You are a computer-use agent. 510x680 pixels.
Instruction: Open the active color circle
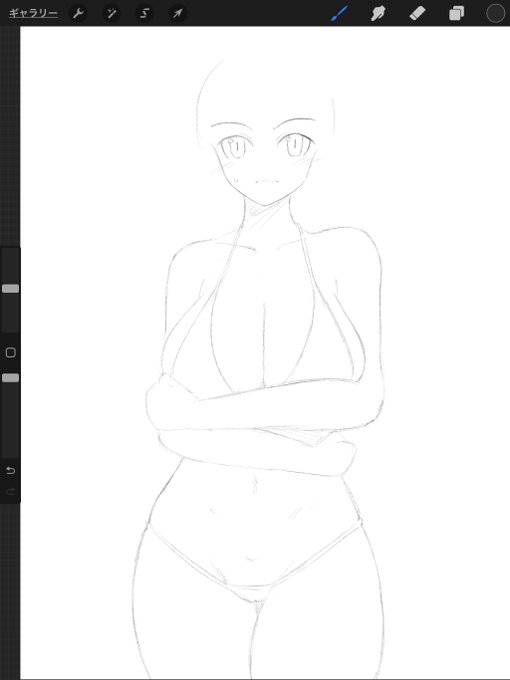pos(496,13)
